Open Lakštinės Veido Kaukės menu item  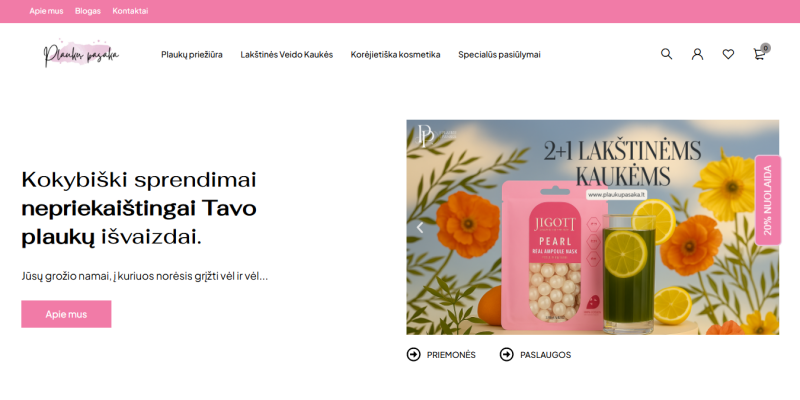pos(287,55)
